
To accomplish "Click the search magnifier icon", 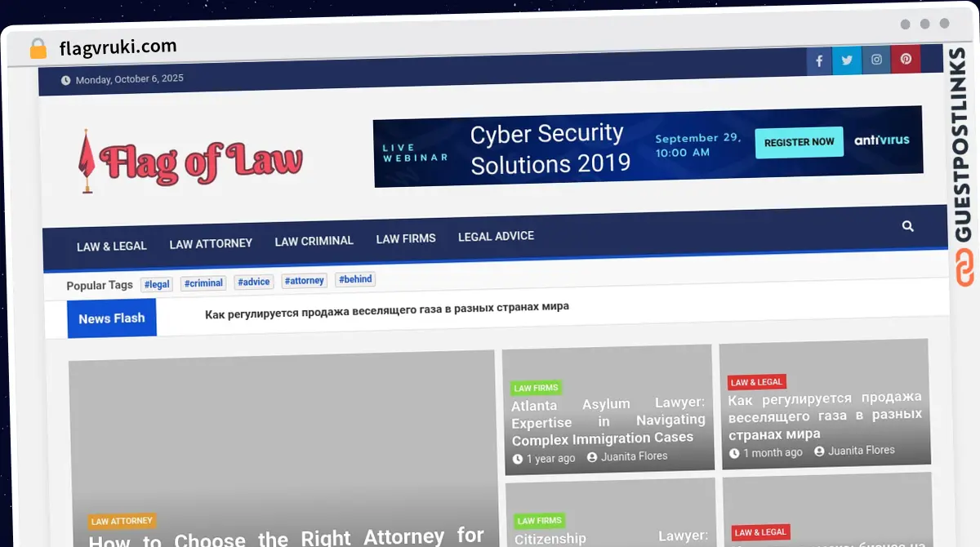I will (908, 226).
